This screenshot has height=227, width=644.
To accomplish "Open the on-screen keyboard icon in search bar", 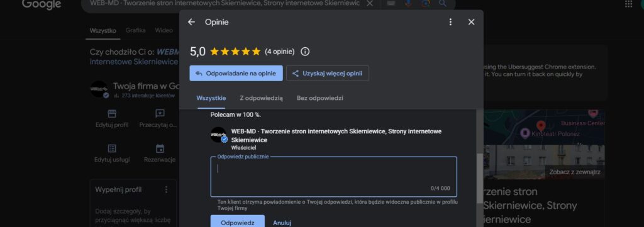I will pyautogui.click(x=391, y=3).
